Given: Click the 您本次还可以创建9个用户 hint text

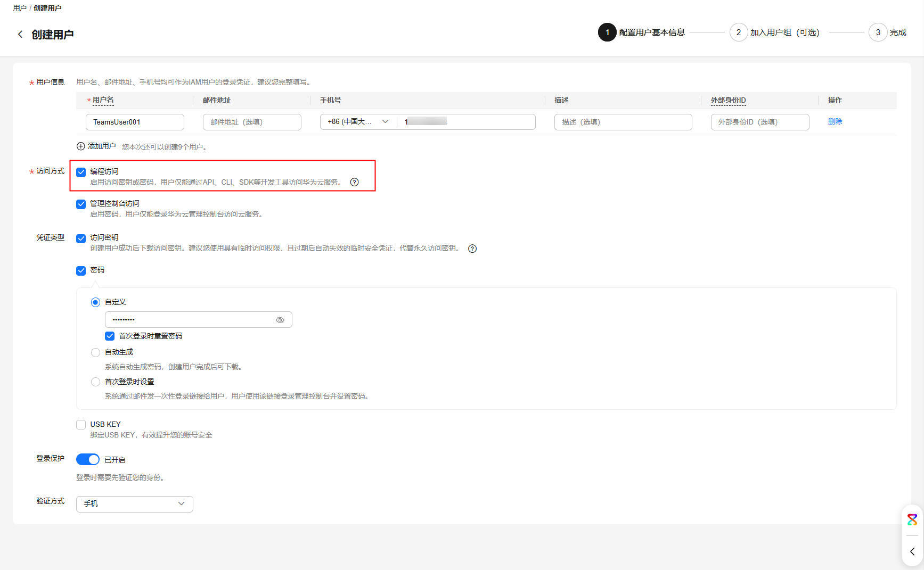Looking at the screenshot, I should pos(164,147).
